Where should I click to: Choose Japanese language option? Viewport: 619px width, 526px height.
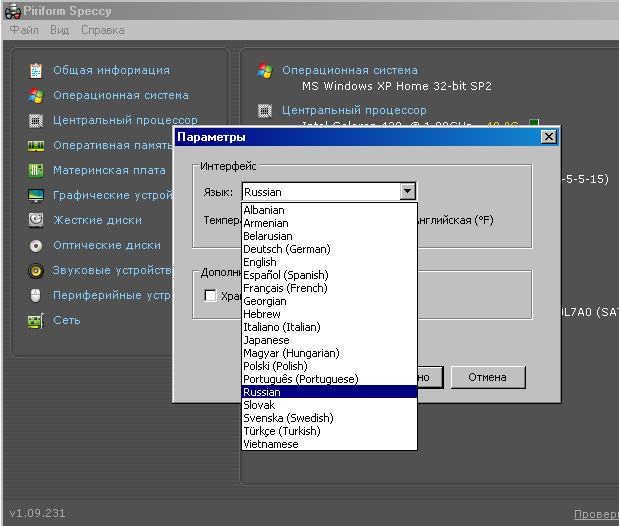click(329, 340)
